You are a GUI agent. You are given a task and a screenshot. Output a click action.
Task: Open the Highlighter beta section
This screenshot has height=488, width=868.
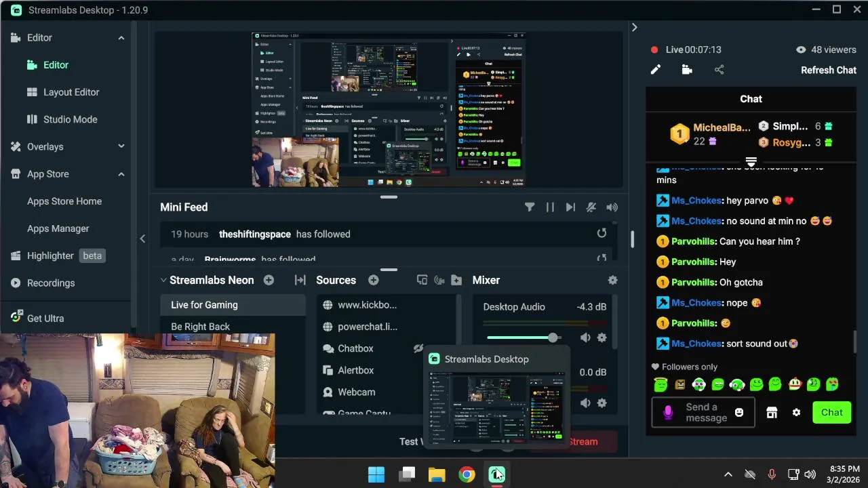(58, 256)
